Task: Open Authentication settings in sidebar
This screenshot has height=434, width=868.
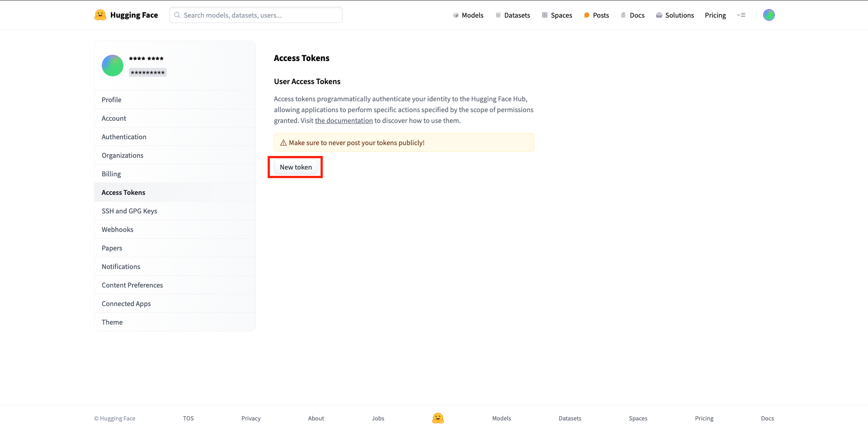Action: 175,137
